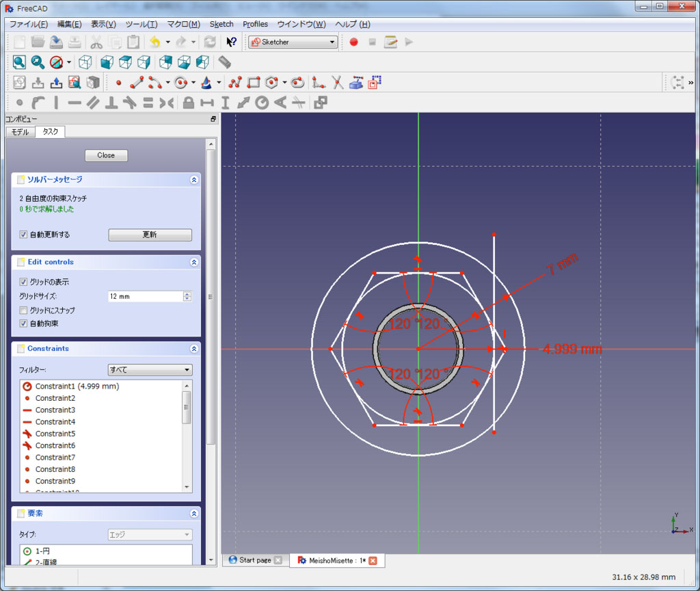Image resolution: width=700 pixels, height=591 pixels.
Task: Switch to the モデル tab
Action: point(20,132)
